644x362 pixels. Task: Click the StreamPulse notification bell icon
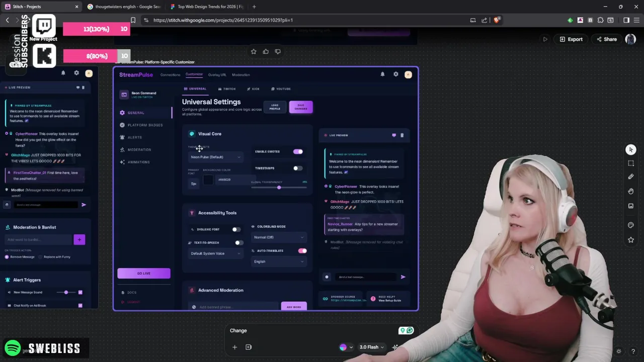coord(382,74)
